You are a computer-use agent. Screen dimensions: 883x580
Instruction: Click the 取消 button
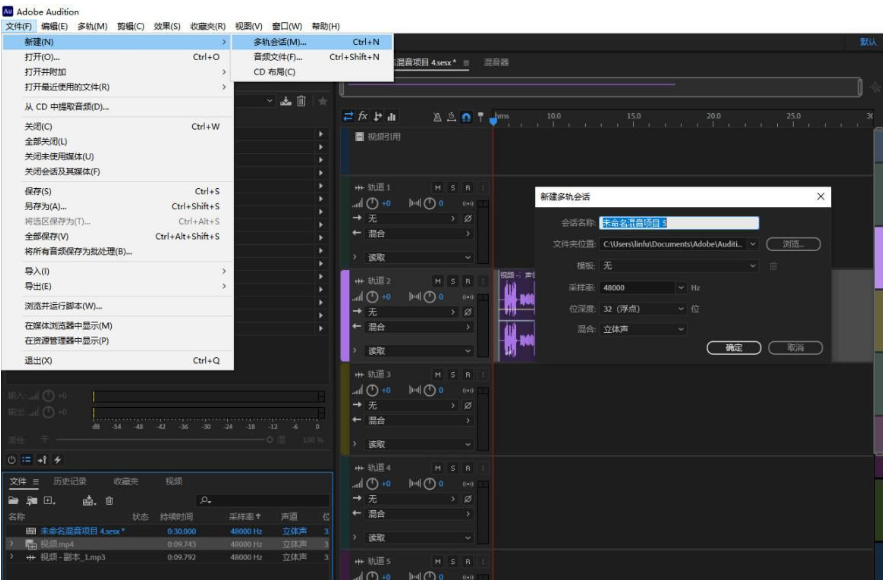tap(795, 348)
